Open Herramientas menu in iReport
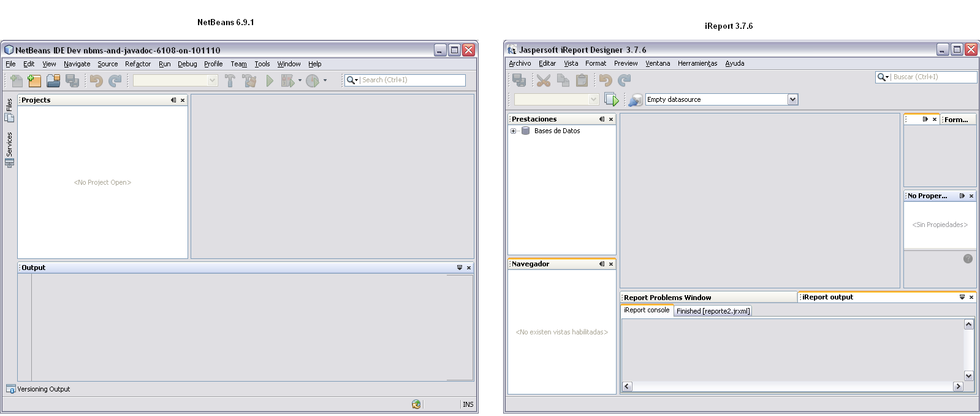The width and height of the screenshot is (980, 416). (x=697, y=63)
